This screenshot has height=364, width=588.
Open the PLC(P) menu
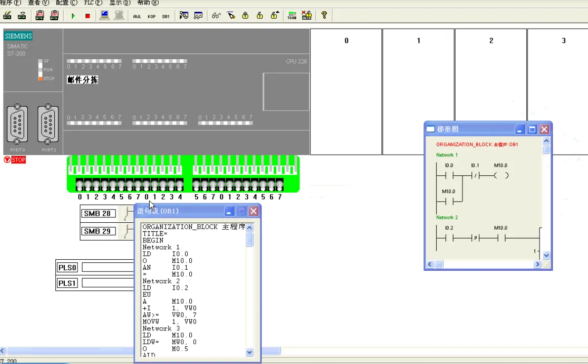(93, 2)
